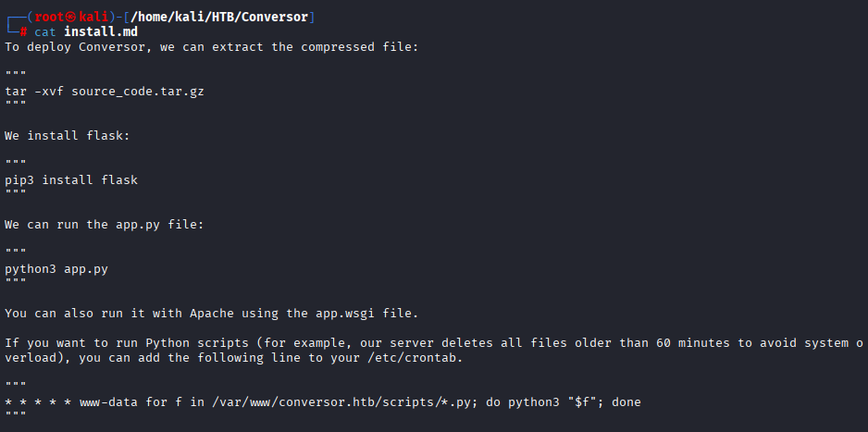This screenshot has width=868, height=432.
Task: Click the hash prompt symbol before cat
Action: [23, 31]
